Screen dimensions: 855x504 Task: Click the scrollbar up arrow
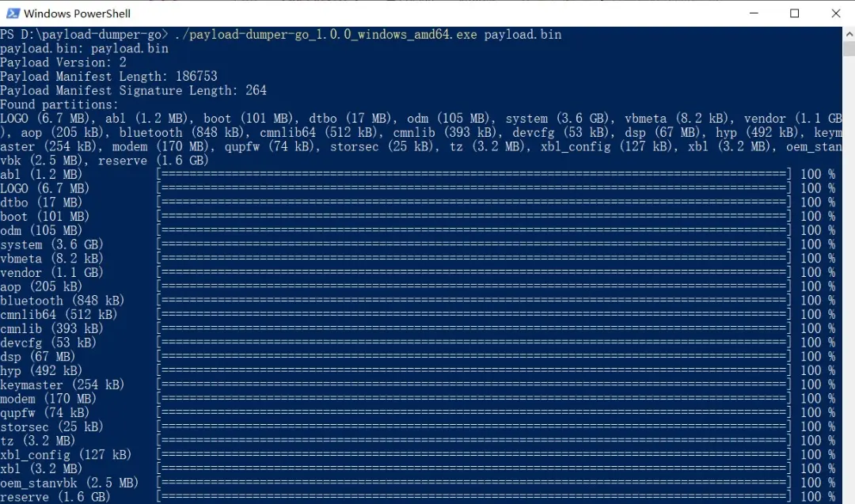(849, 34)
